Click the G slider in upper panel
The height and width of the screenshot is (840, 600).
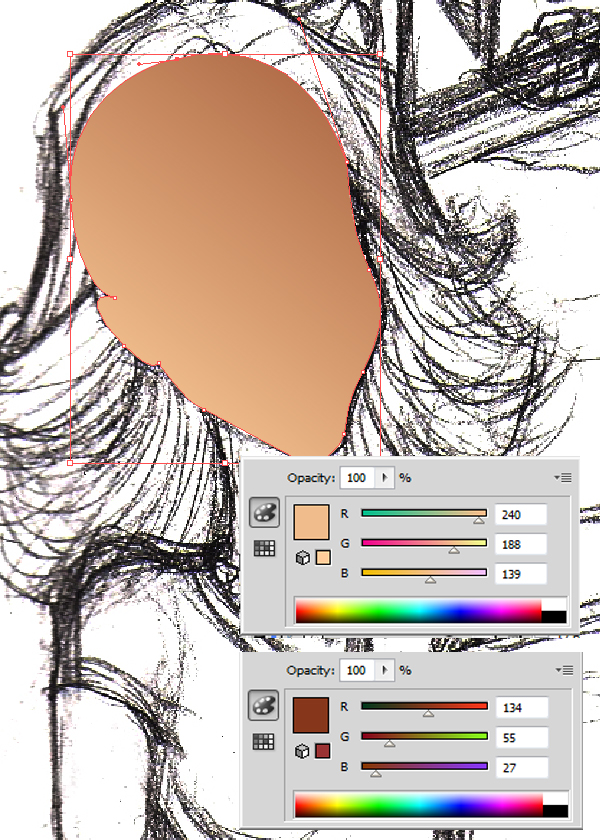[x=424, y=543]
